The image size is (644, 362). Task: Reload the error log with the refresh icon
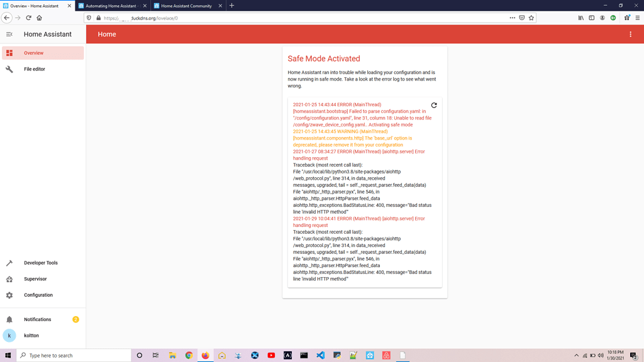pos(433,105)
